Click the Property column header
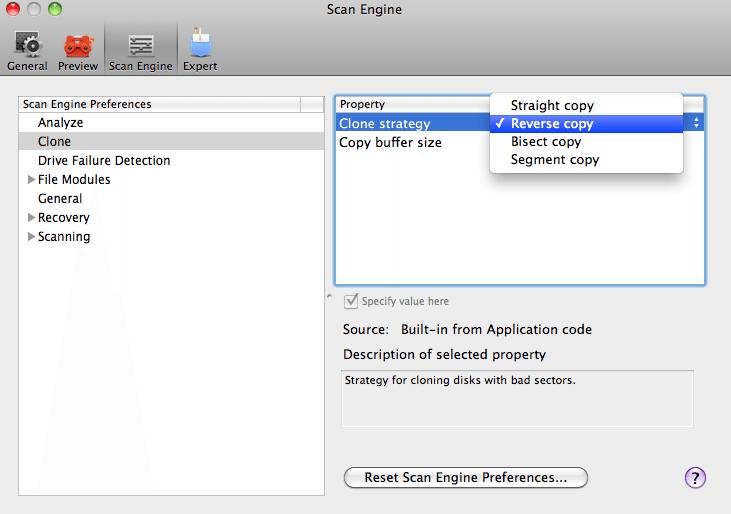The width and height of the screenshot is (731, 514). coord(413,104)
